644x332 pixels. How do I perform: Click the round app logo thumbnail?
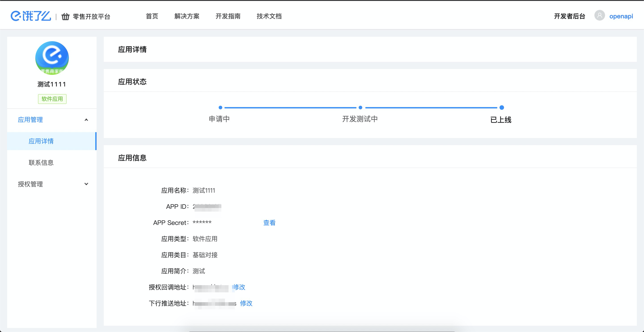(52, 58)
